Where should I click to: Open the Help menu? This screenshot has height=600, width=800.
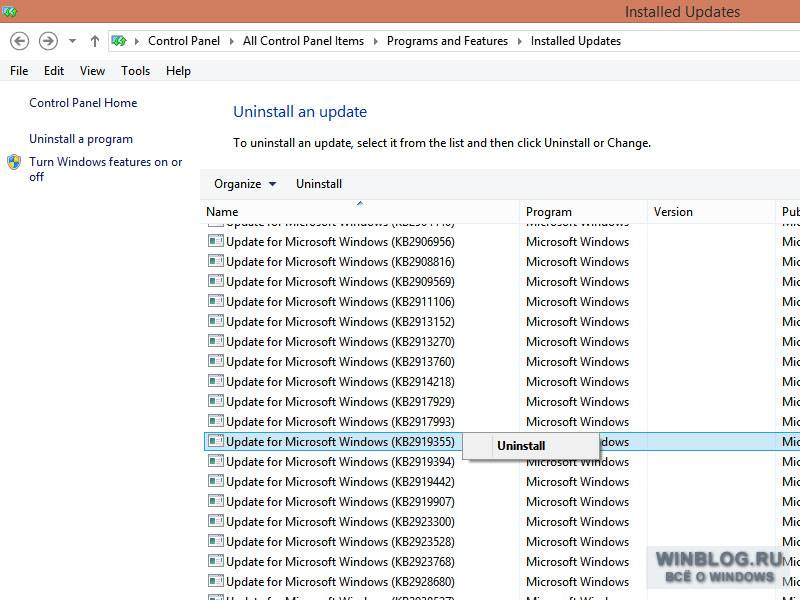tap(178, 71)
